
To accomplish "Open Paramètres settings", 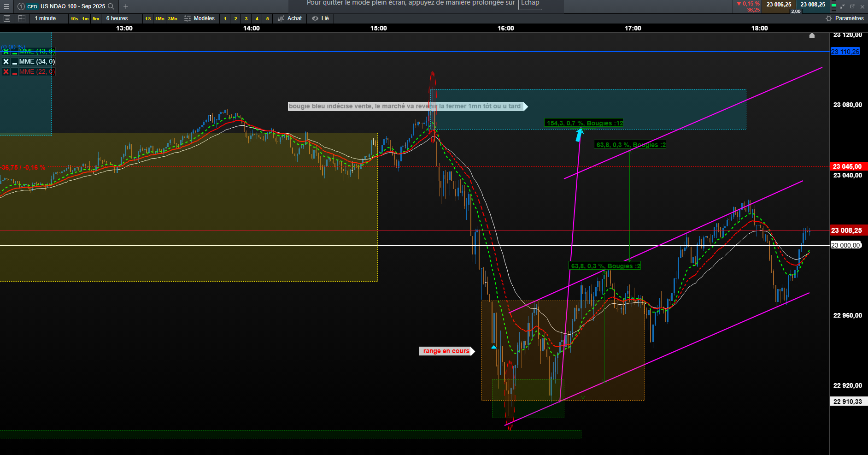I will click(x=845, y=18).
